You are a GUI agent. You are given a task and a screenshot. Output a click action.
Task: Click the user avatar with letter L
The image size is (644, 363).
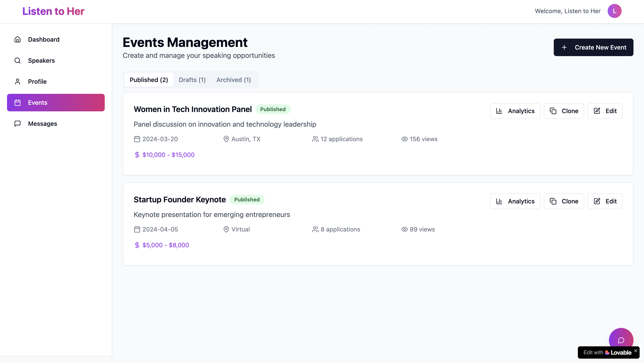614,11
